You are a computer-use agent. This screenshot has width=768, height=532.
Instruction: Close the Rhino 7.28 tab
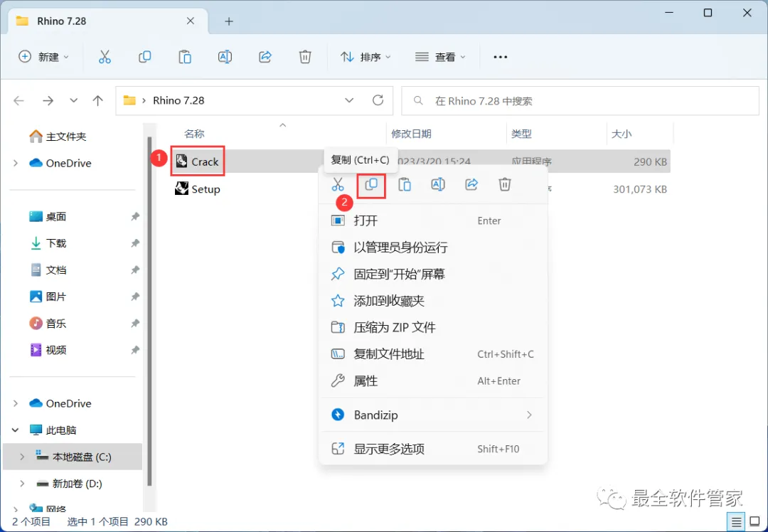coord(191,21)
